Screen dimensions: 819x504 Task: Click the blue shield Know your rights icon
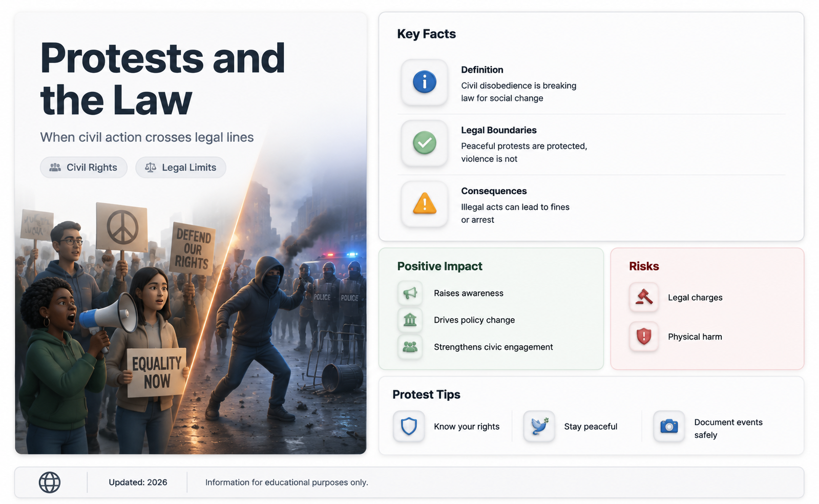tap(409, 426)
